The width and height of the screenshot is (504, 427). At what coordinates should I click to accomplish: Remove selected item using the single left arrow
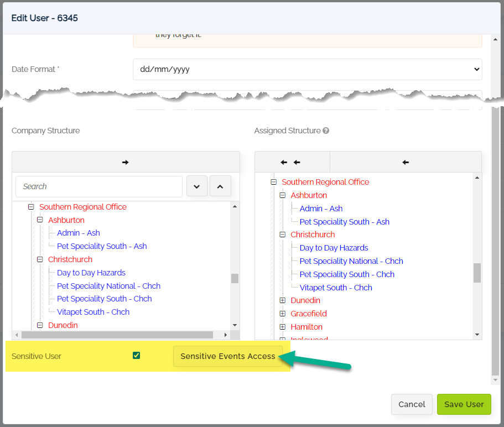[406, 162]
